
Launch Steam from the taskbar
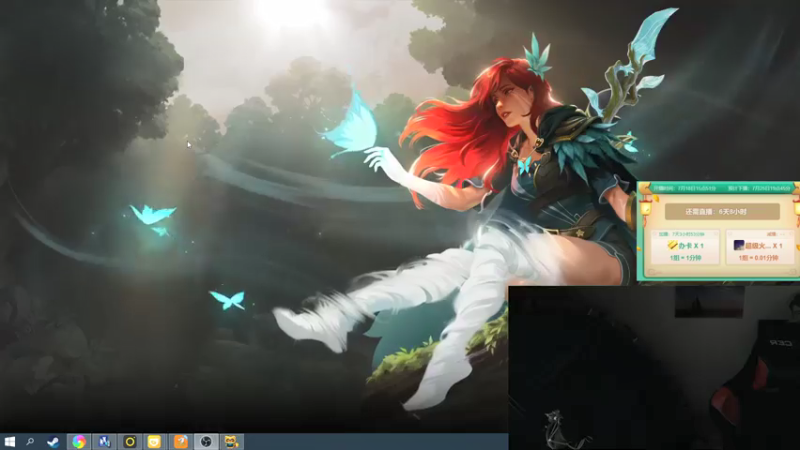pos(53,442)
